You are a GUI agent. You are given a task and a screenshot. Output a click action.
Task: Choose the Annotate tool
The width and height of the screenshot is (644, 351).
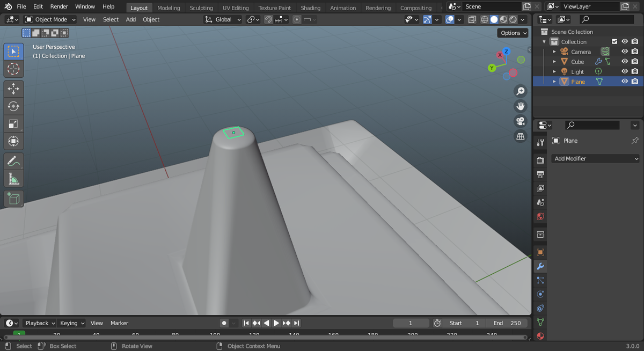point(13,161)
